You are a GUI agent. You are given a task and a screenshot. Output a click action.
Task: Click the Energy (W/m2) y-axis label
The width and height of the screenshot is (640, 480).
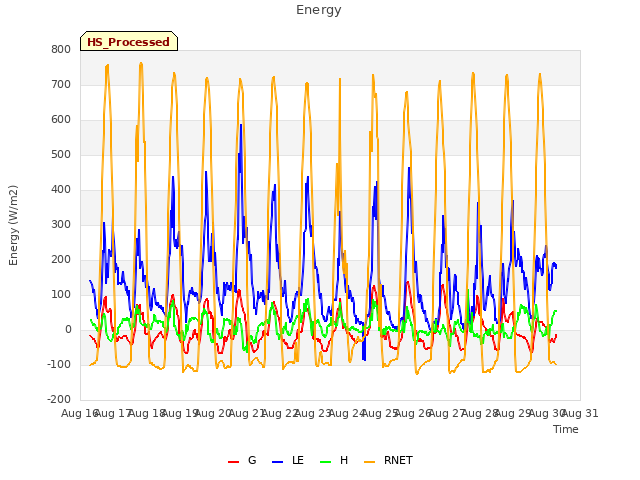[x=13, y=225]
